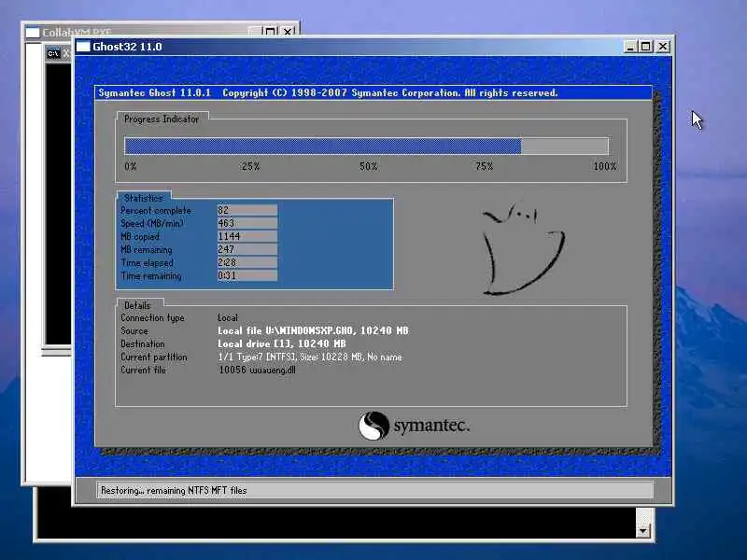This screenshot has height=560, width=747.
Task: Maximize the Ghost32 11.0 window
Action: 646,47
